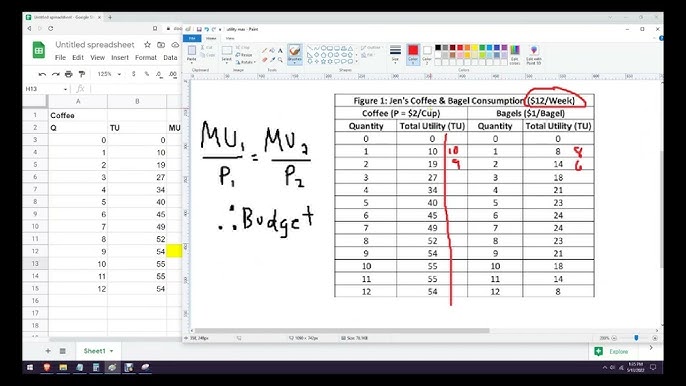Click the Save icon in Paint title bar

199,29
